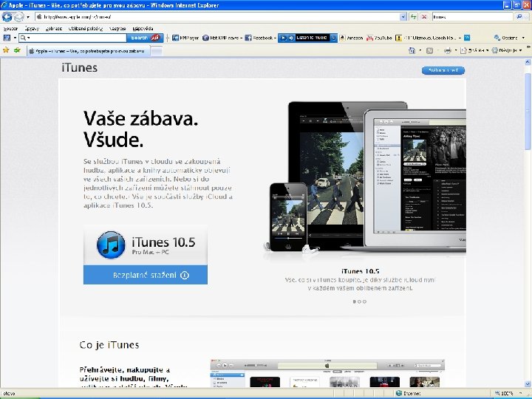Open a new blank tab

(157, 51)
